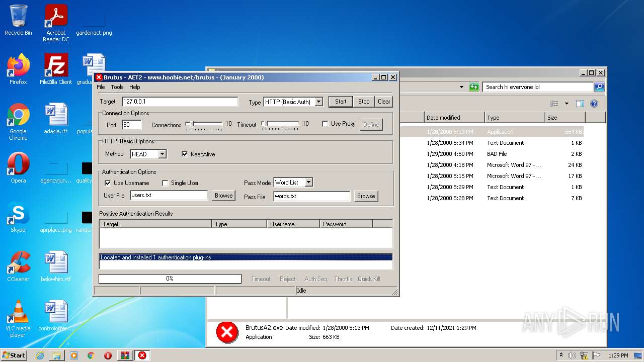644x362 pixels.
Task: Click the Timeout slider
Action: pyautogui.click(x=280, y=124)
